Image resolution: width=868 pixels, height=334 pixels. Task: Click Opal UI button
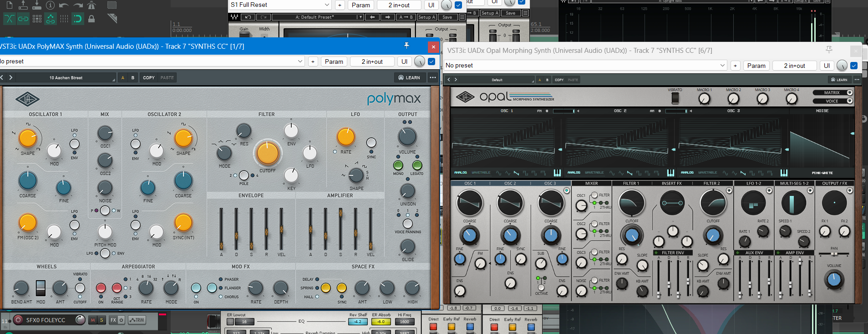pos(827,66)
